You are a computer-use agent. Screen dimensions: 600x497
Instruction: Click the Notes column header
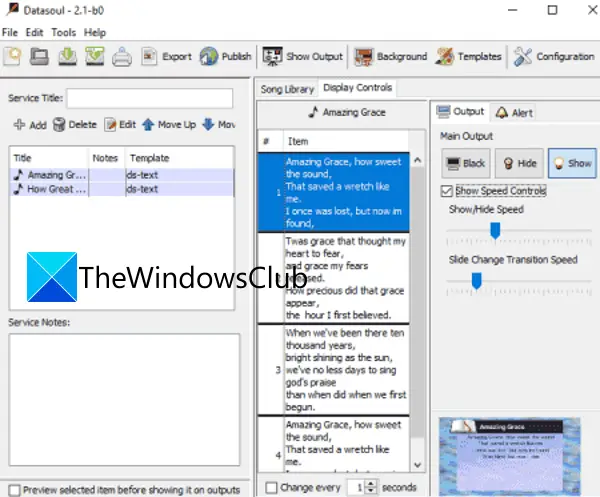coord(106,158)
